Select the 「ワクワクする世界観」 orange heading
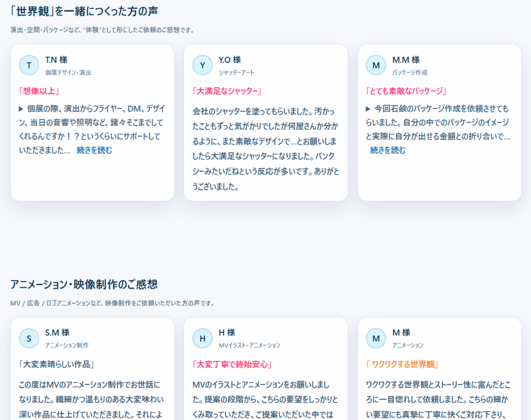The height and width of the screenshot is (420, 531). click(x=402, y=364)
